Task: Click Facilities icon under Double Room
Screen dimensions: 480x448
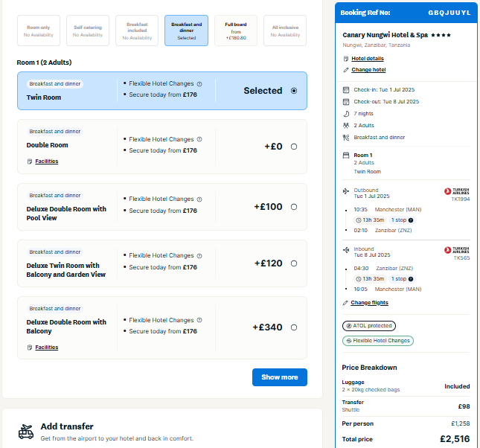Action: (30, 161)
